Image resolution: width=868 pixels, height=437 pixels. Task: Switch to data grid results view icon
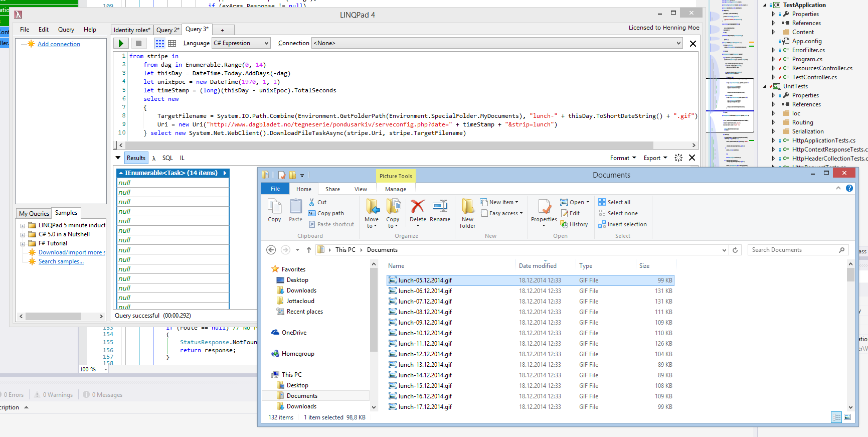[x=172, y=44]
